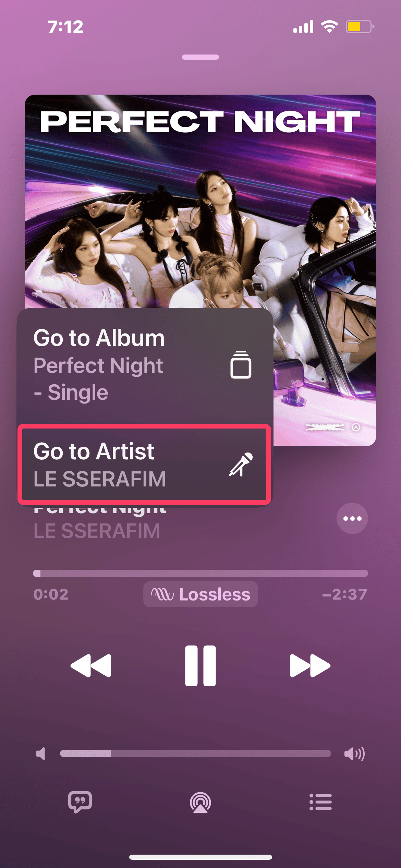Tap the Lossless audio quality badge
The height and width of the screenshot is (868, 401).
click(x=200, y=594)
